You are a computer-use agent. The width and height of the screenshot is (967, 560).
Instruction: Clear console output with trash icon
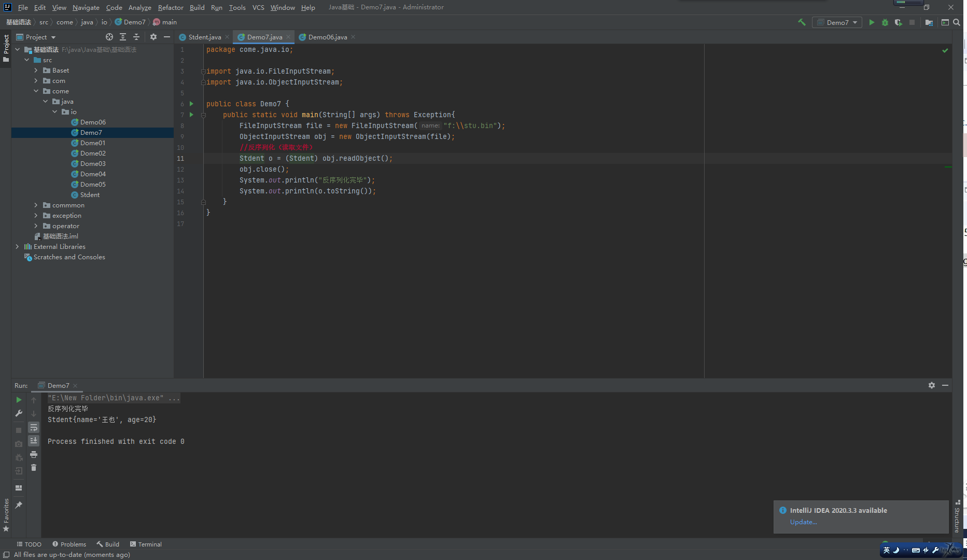[34, 468]
